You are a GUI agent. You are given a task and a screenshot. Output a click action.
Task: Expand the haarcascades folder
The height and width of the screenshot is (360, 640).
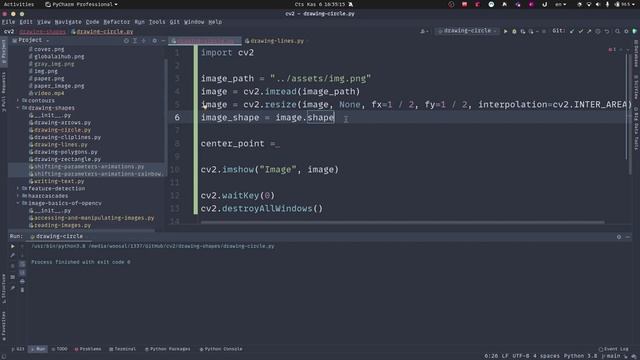18,196
